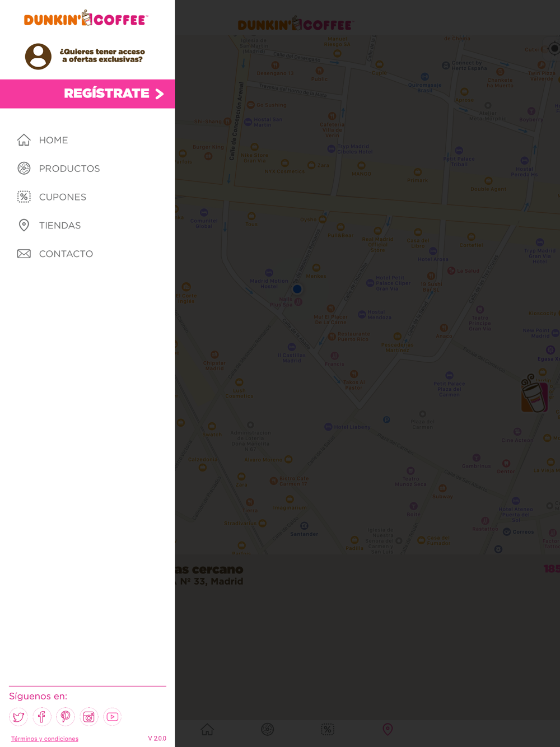Tap the Hotel Liabeny marker on the map
This screenshot has width=560, height=747.
click(x=328, y=427)
